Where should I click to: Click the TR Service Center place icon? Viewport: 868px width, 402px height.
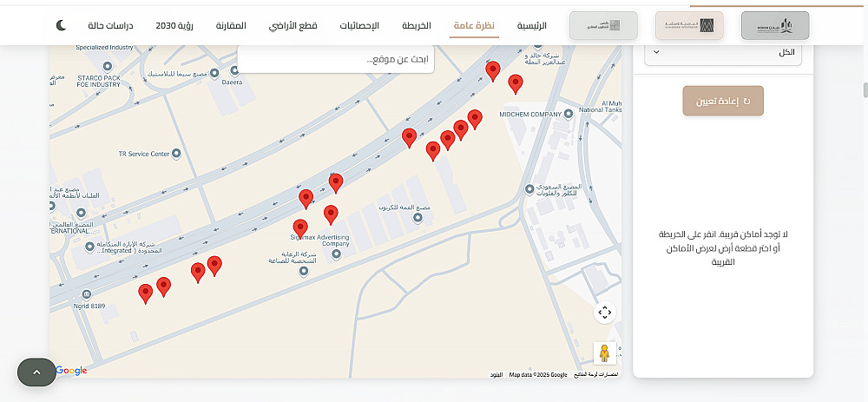click(176, 154)
